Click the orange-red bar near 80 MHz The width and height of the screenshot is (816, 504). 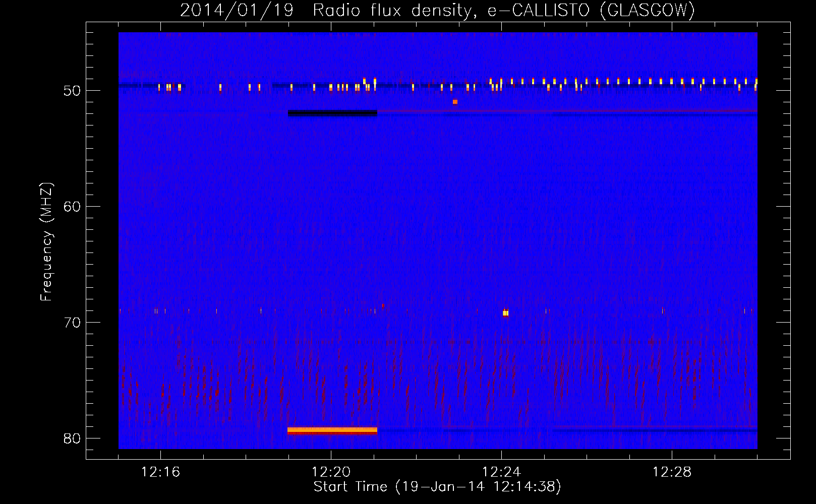click(332, 431)
